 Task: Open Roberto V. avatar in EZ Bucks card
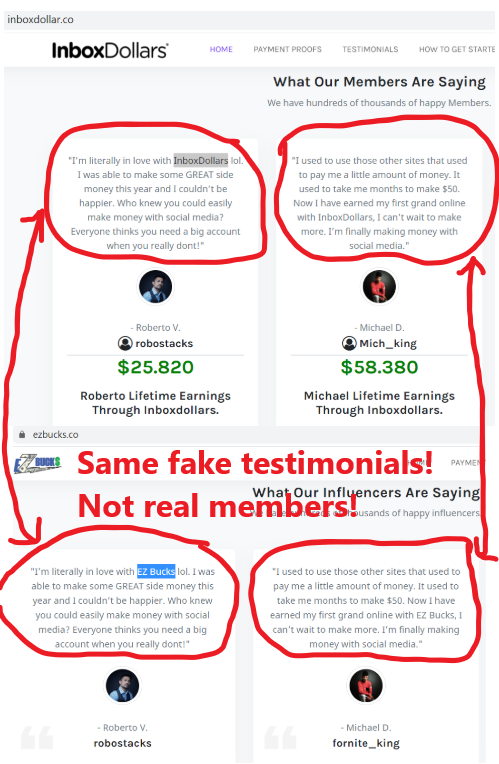[122, 686]
